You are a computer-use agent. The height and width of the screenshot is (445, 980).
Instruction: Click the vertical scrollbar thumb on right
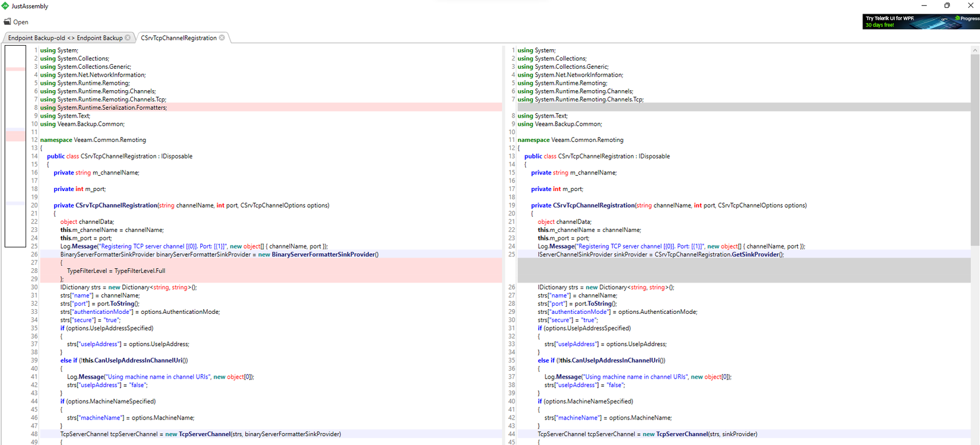coord(975,148)
